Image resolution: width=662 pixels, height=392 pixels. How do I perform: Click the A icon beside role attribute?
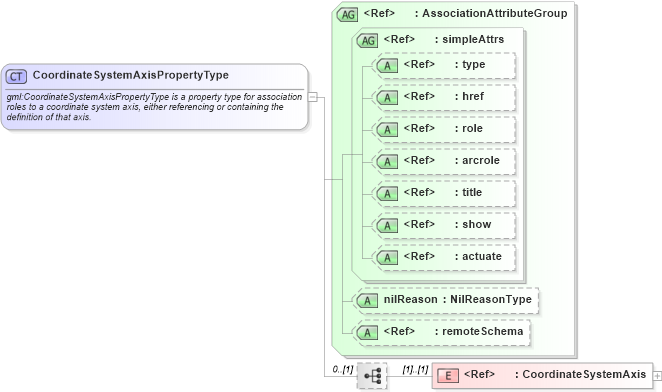pyautogui.click(x=387, y=130)
